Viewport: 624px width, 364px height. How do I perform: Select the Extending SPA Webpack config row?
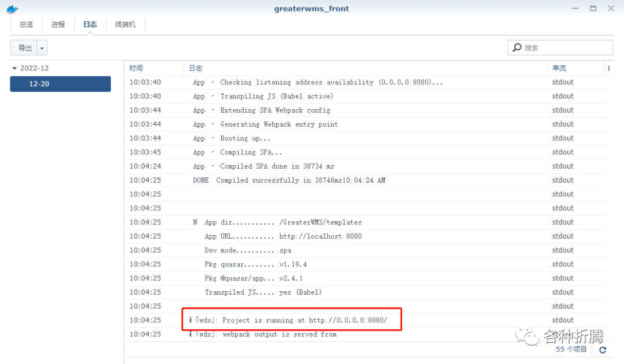coord(366,110)
